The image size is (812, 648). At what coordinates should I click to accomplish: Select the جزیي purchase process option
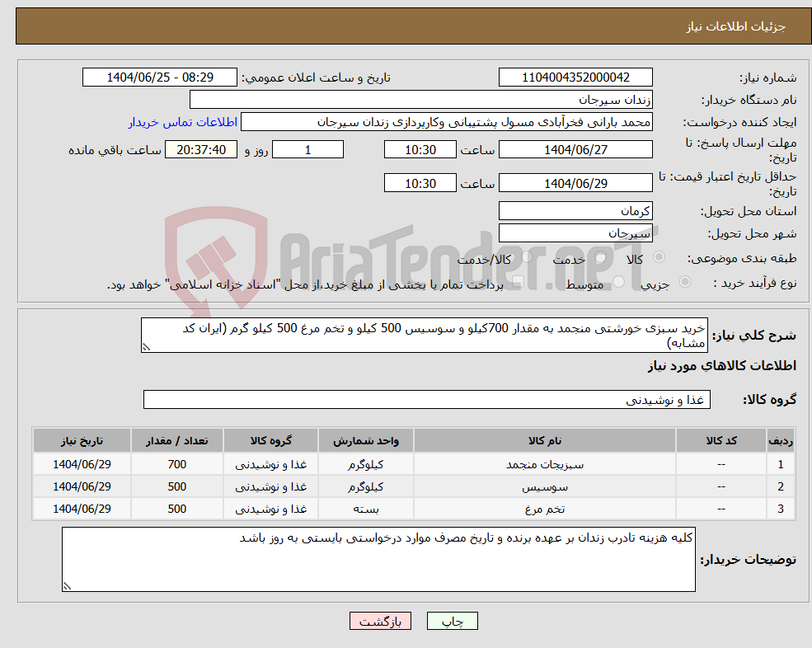[686, 280]
